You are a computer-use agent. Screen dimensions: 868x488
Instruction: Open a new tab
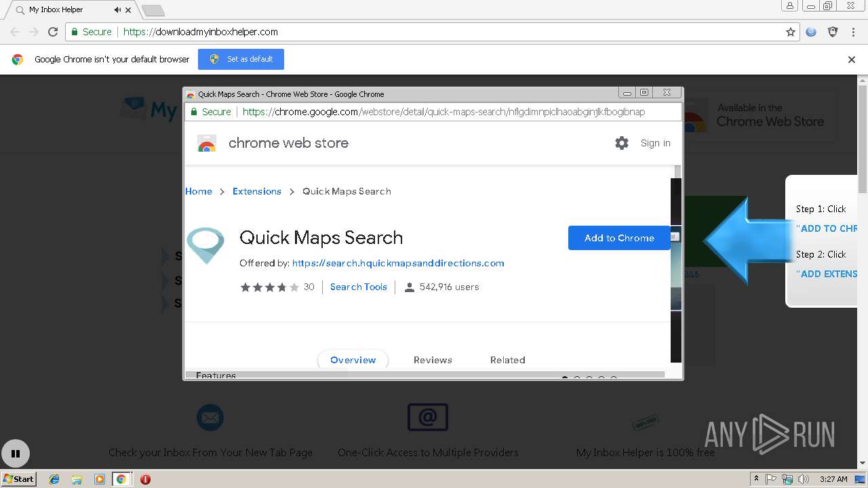pos(153,11)
